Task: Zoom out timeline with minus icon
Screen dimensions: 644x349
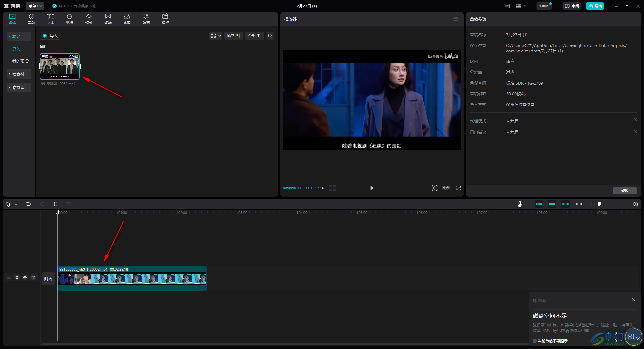Action: (593, 204)
